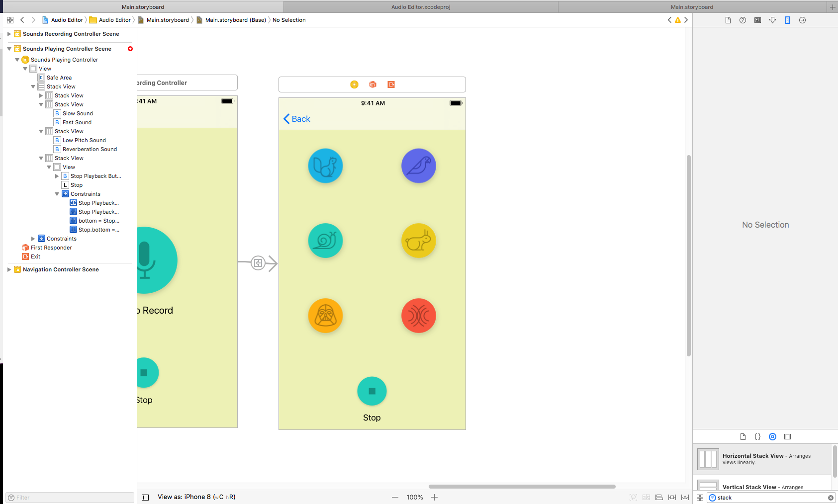Clear the stack library search field

pos(831,498)
